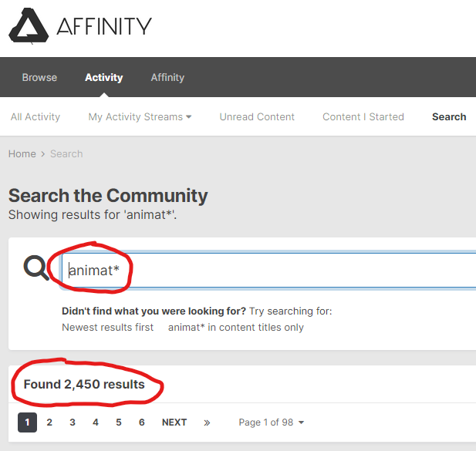
Task: Open the All Activity link
Action: pyautogui.click(x=35, y=116)
